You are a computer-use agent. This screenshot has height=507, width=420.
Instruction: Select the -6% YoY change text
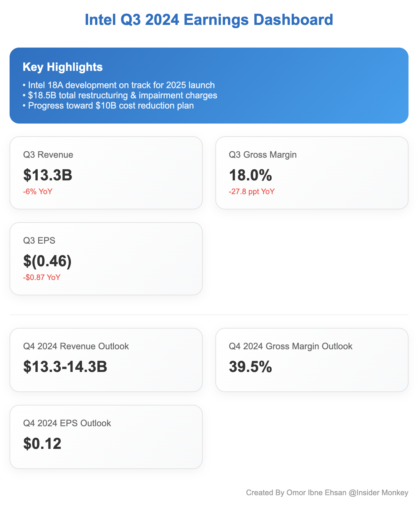coord(38,192)
